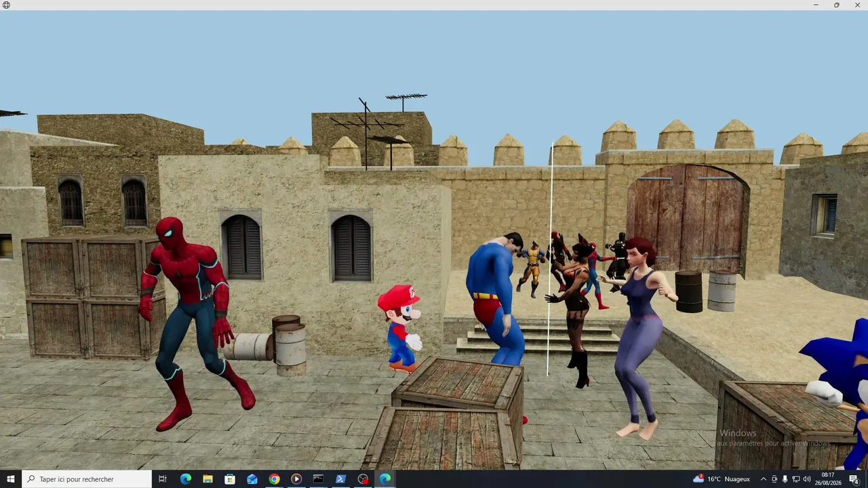Open the PowerShell taskbar icon
This screenshot has width=868, height=488.
tap(341, 479)
